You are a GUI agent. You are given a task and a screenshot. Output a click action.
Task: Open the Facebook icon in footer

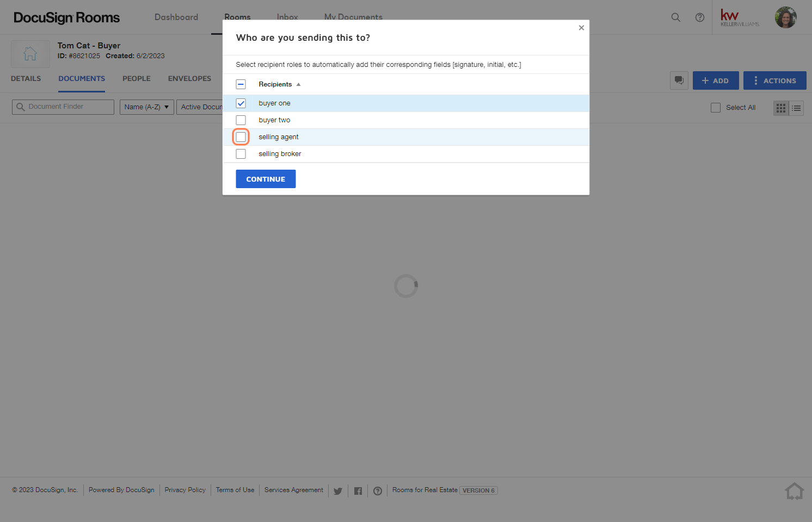pyautogui.click(x=358, y=491)
